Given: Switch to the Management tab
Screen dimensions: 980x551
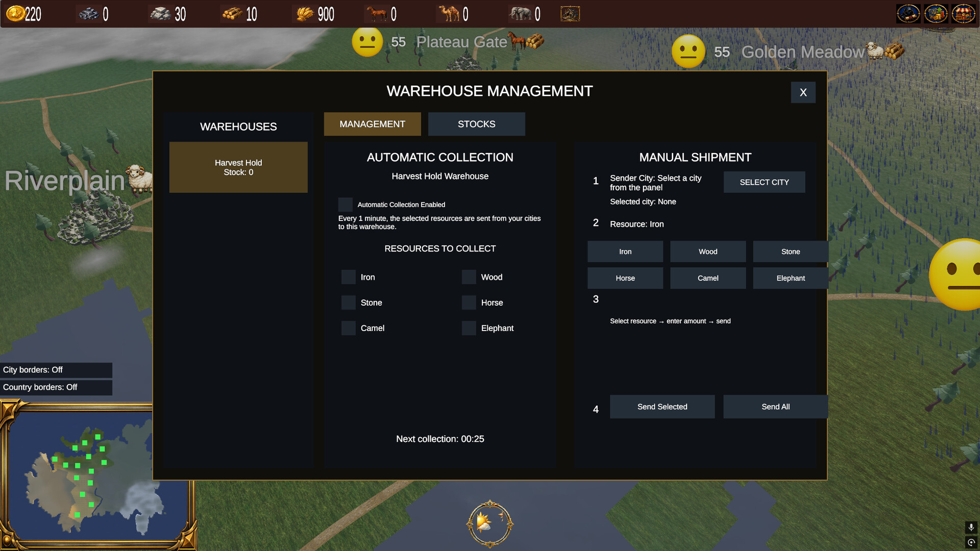Looking at the screenshot, I should (x=373, y=124).
